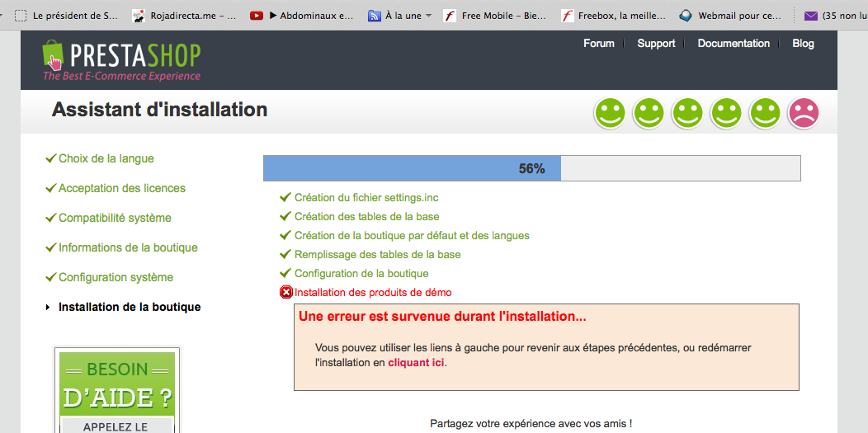Open the Abdominaux YouTube bookmark
The image size is (868, 433).
302,16
